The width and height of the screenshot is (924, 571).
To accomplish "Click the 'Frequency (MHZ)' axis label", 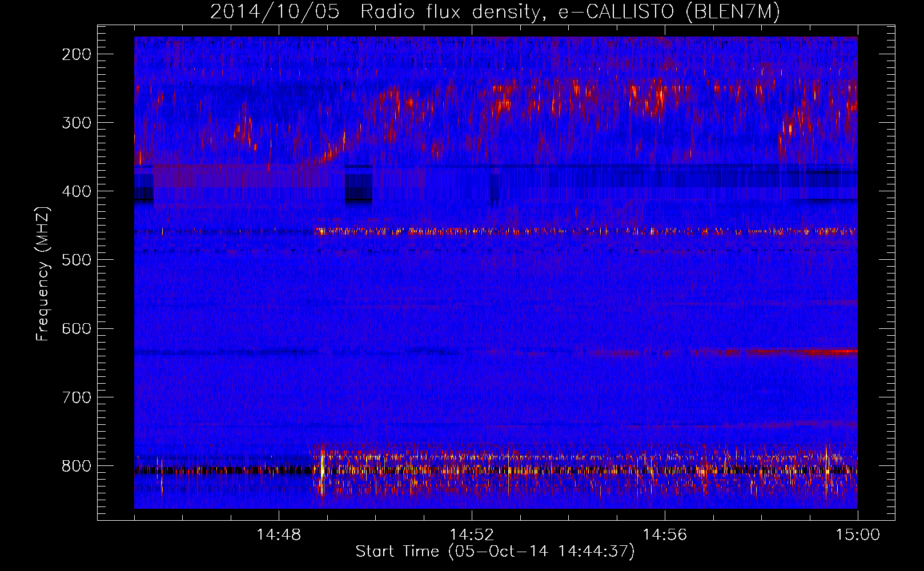I will (43, 274).
